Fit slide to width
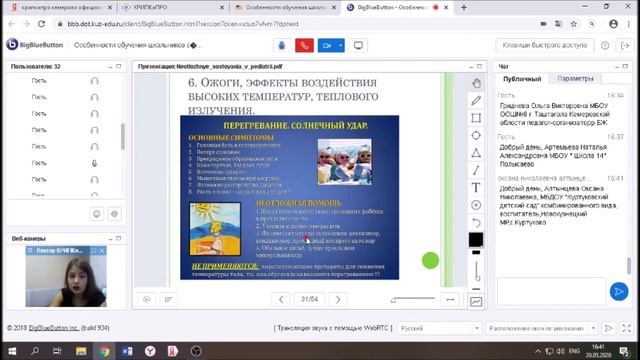Screen dimensions: 640x360 [x=450, y=300]
